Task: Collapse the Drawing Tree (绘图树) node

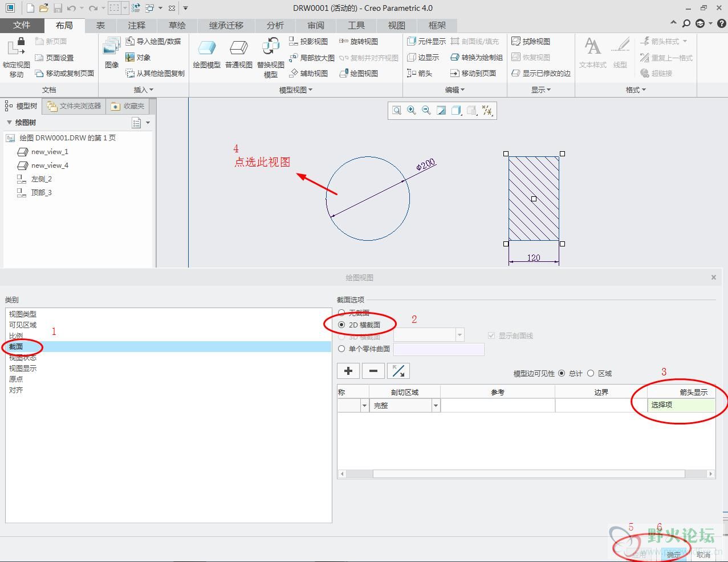Action: tap(9, 123)
